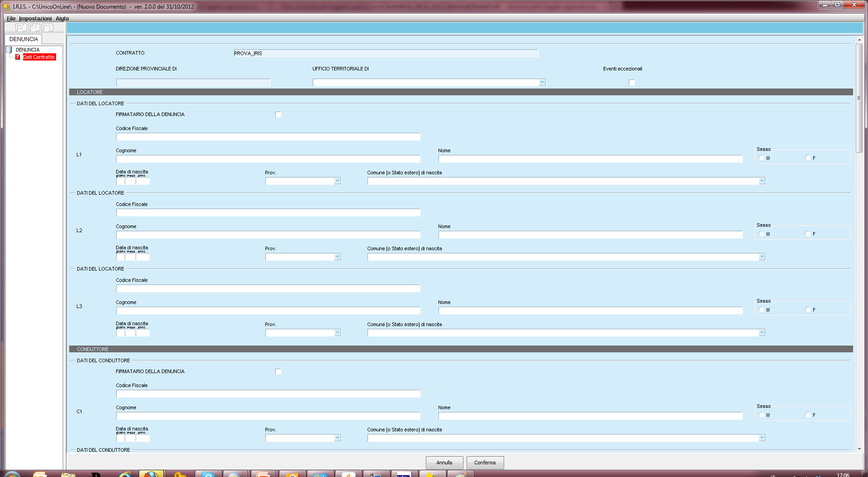Select sex F for locatore L1
Screen dimensions: 868x477
[808, 158]
